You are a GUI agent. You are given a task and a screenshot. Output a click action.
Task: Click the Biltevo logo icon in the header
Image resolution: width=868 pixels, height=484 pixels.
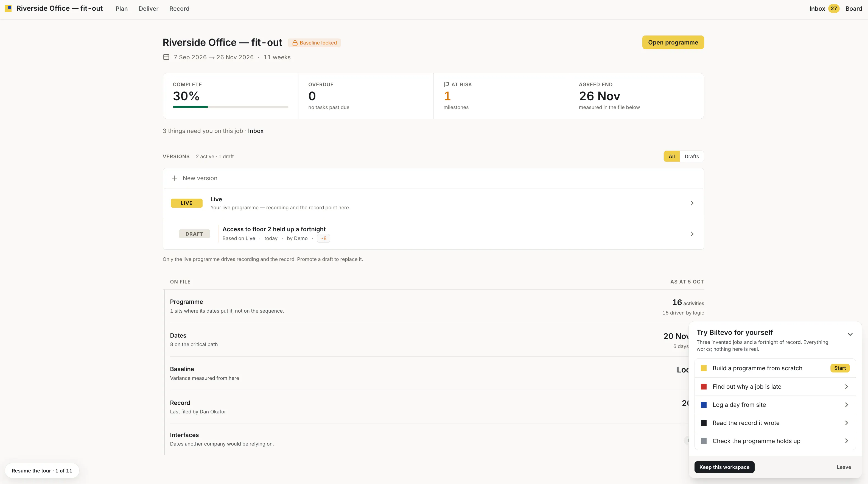point(8,9)
